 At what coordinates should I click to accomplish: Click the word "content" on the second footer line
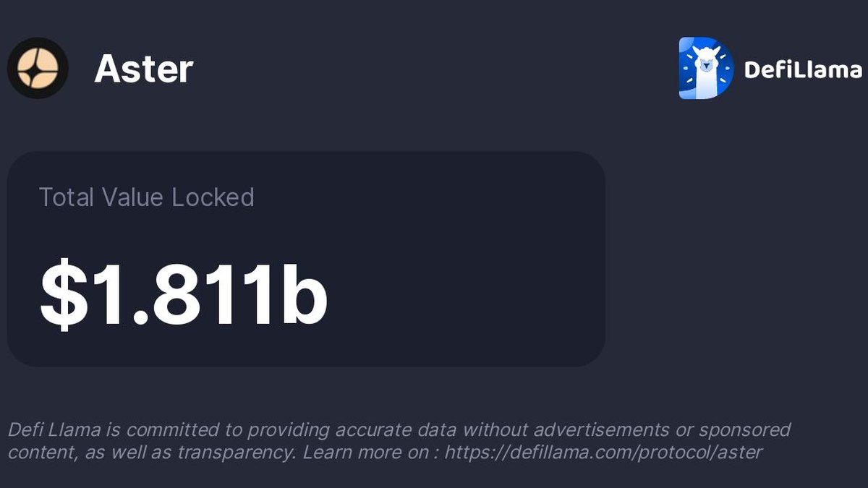(x=35, y=453)
